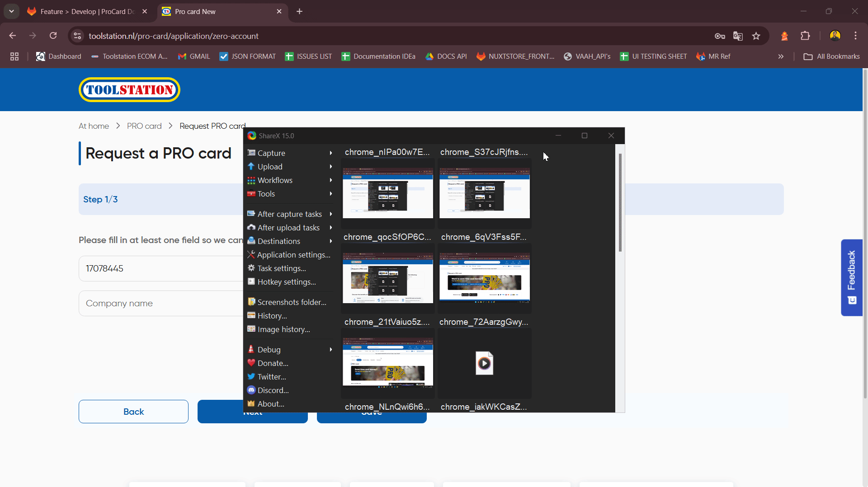The height and width of the screenshot is (487, 868).
Task: Click the ShareX thumbnail list scrollbar
Action: (x=620, y=203)
